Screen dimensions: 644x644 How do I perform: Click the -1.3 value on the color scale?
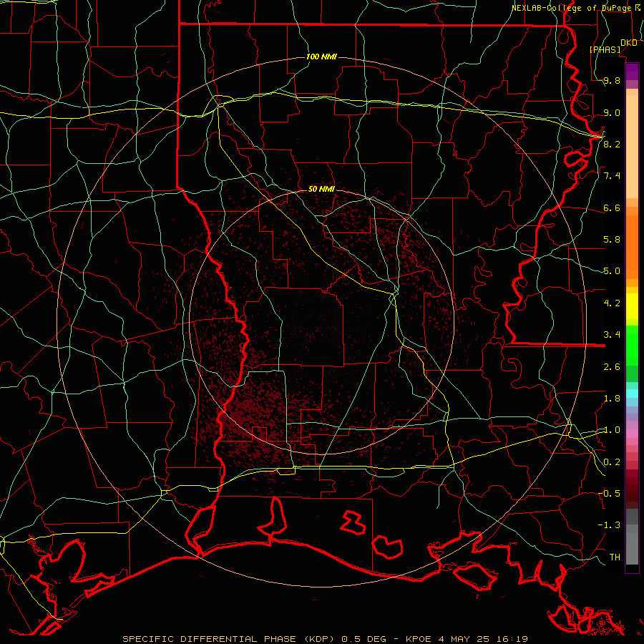(609, 525)
